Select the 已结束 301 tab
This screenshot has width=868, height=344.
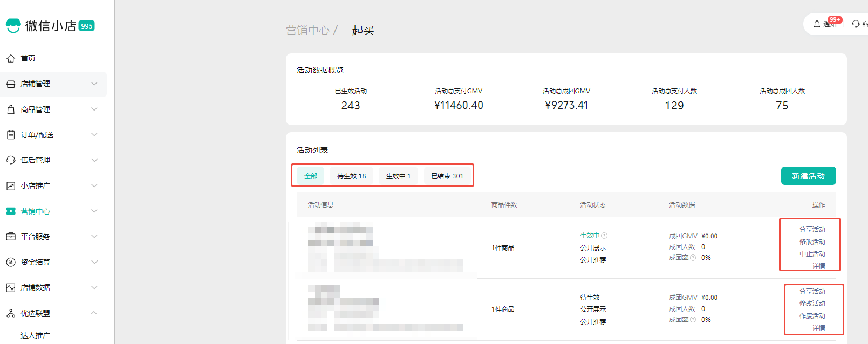click(447, 176)
